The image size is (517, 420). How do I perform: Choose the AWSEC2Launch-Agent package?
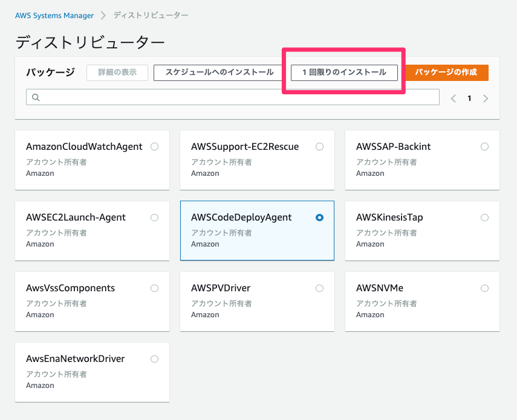(154, 217)
